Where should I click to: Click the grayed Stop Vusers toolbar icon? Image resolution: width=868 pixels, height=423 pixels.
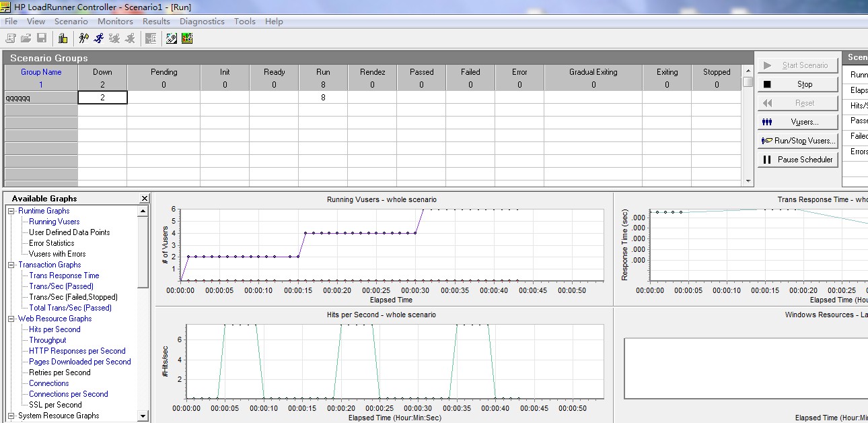click(x=130, y=38)
